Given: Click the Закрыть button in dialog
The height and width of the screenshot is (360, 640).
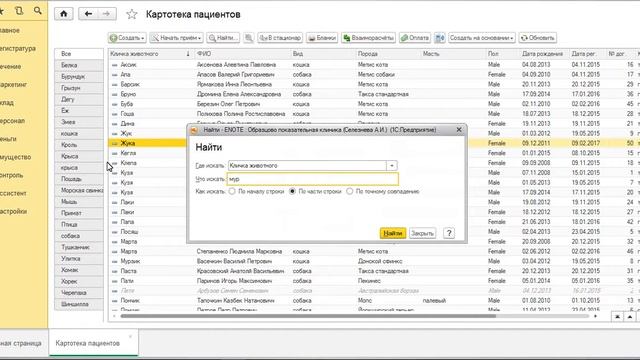Looking at the screenshot, I should coord(422,233).
